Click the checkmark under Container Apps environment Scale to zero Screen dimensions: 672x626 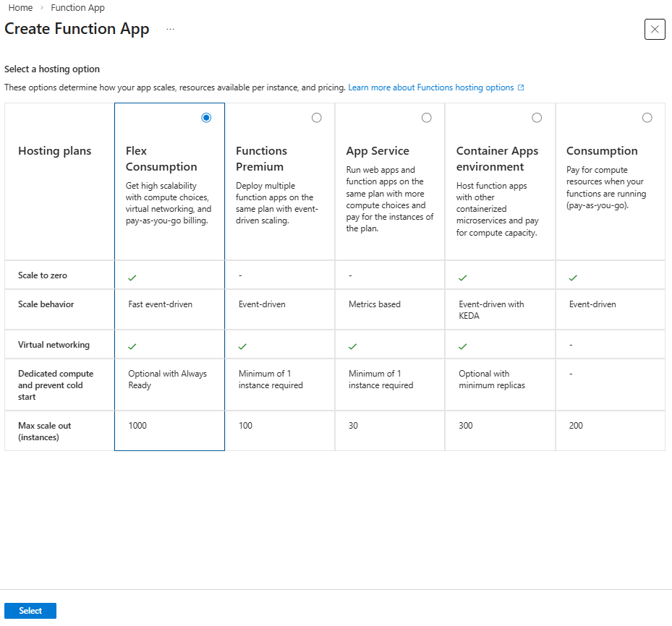coord(463,275)
